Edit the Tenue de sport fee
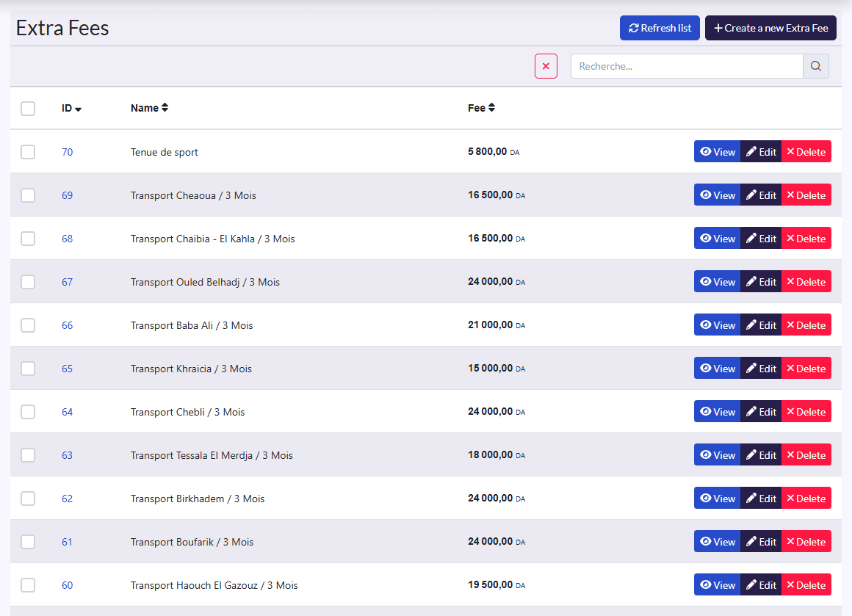 point(761,151)
